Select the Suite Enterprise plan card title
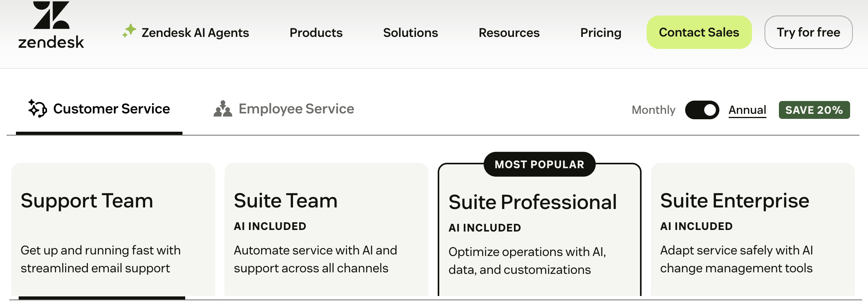 point(735,200)
